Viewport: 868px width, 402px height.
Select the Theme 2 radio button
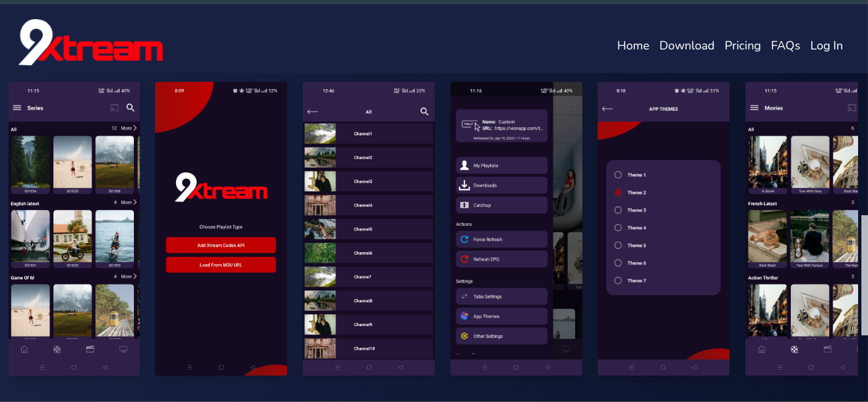coord(618,193)
